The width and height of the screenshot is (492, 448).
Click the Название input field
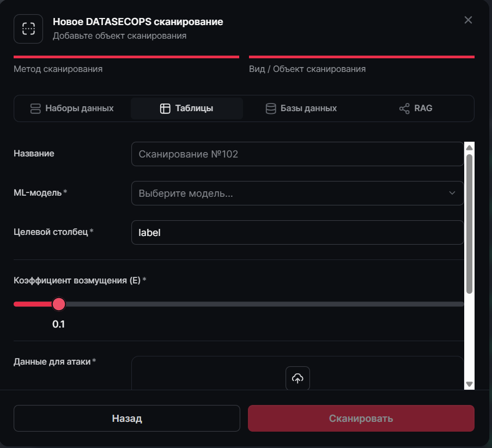pyautogui.click(x=297, y=154)
